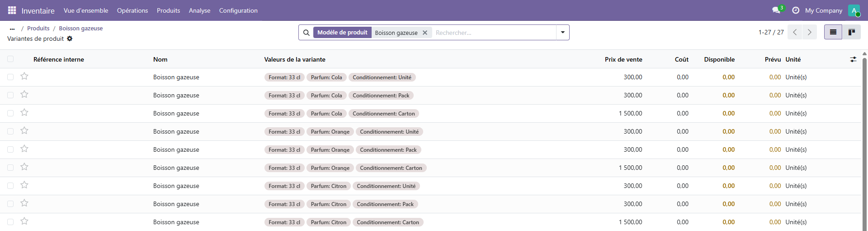Click the Unité column header
868x231 pixels.
point(793,59)
